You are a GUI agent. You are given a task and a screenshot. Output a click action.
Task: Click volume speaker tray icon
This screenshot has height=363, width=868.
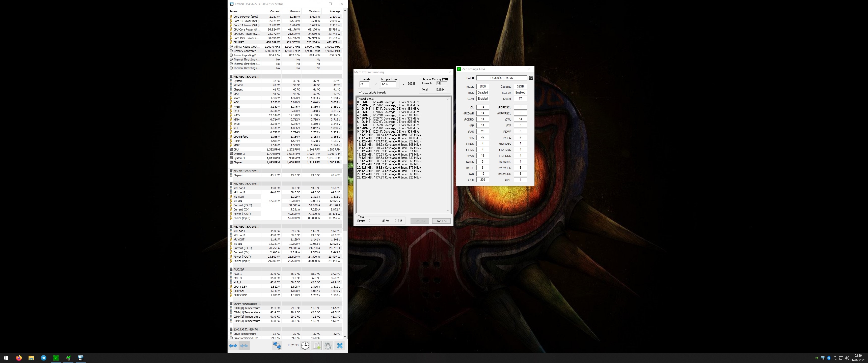847,358
